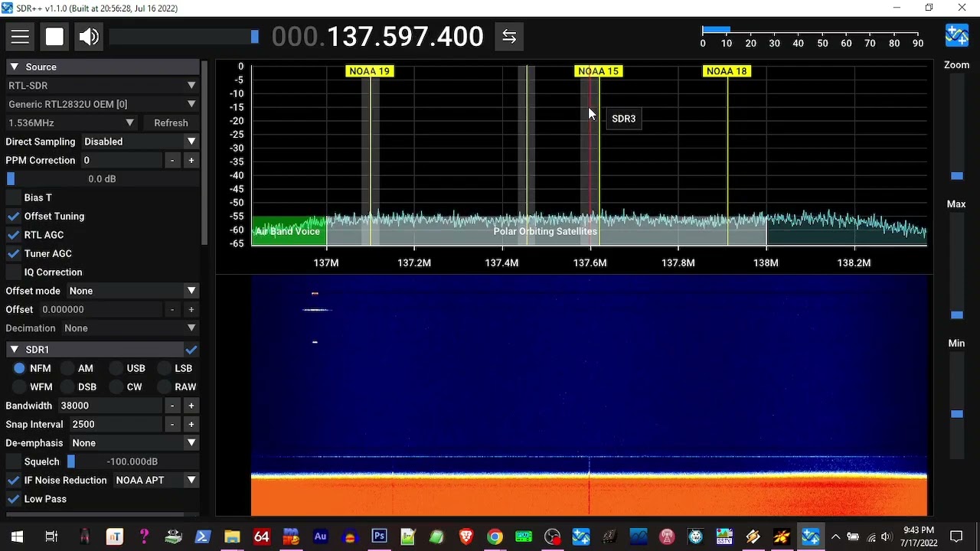This screenshot has width=980, height=551.
Task: Click the NOAA 18 frequency marker
Action: click(x=727, y=71)
